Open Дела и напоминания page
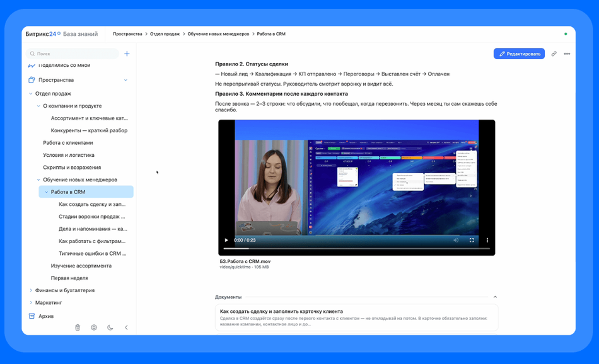 pyautogui.click(x=93, y=229)
